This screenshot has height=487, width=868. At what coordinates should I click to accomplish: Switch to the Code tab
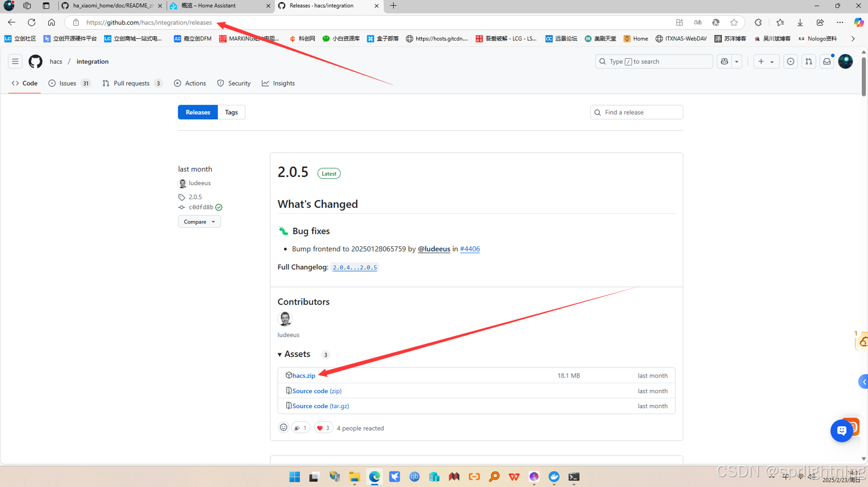click(24, 83)
